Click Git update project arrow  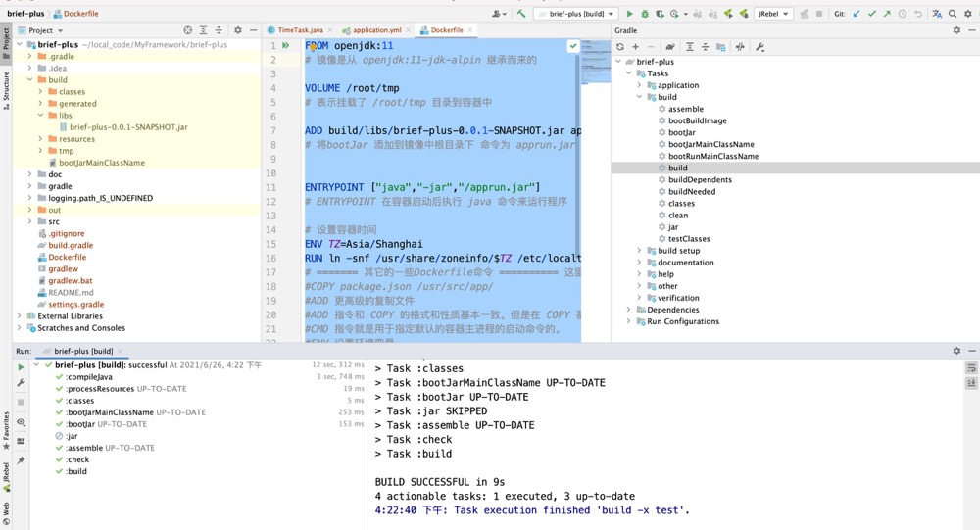[x=857, y=14]
